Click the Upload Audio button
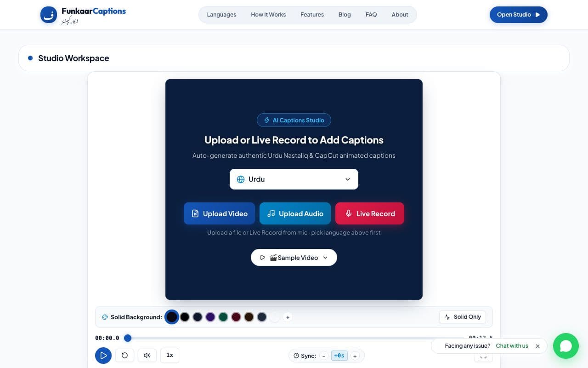This screenshot has height=368, width=588. [x=295, y=213]
